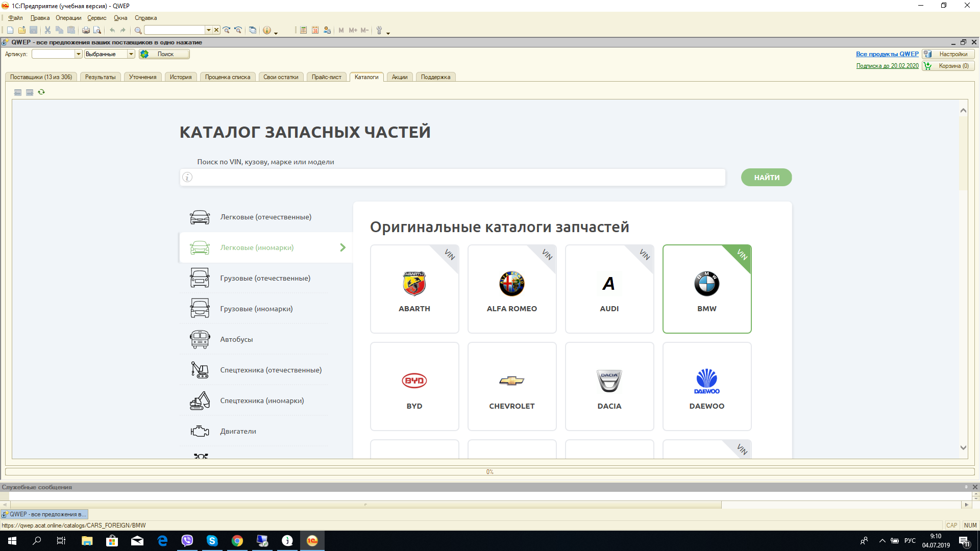Click the Подписка до 20.02.2020 link
The image size is (980, 551).
click(x=888, y=66)
